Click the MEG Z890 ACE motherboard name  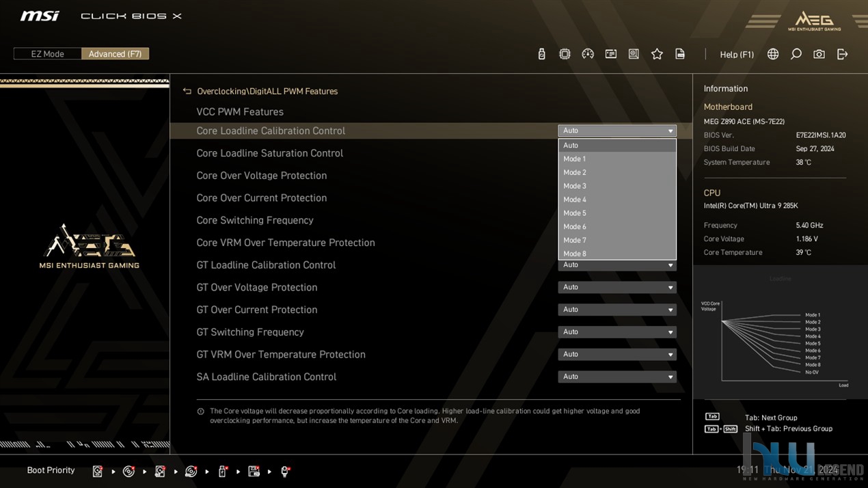click(x=744, y=122)
